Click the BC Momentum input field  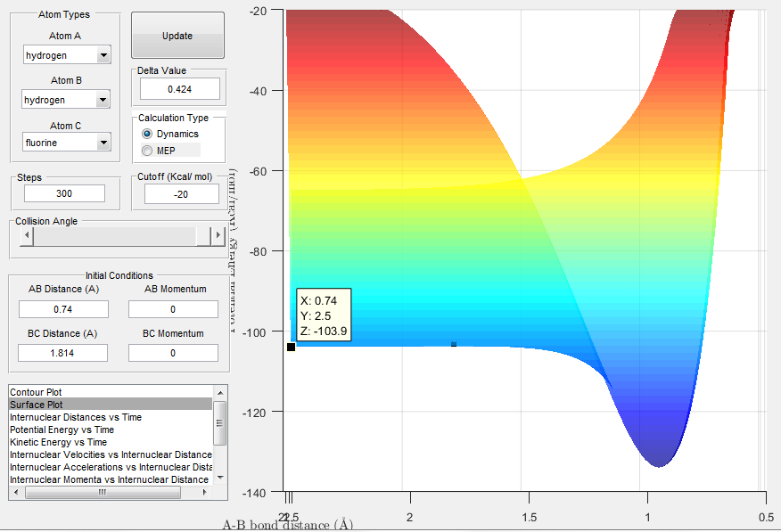pyautogui.click(x=173, y=353)
